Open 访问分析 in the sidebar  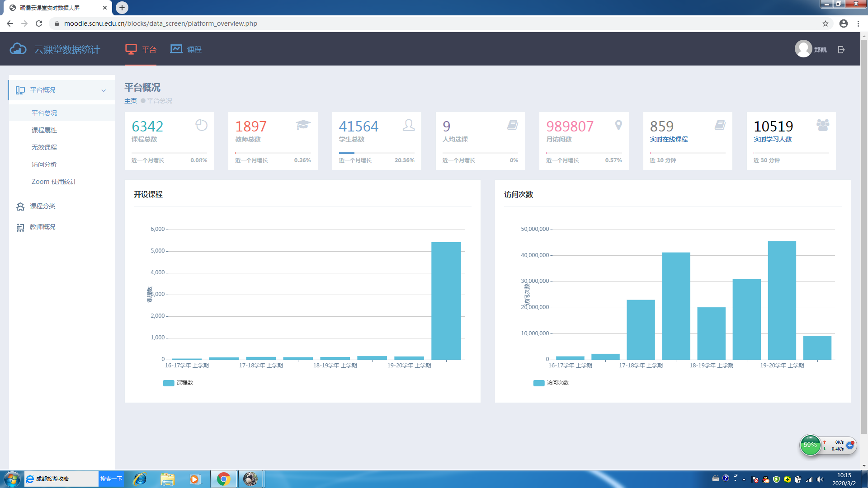coord(44,164)
